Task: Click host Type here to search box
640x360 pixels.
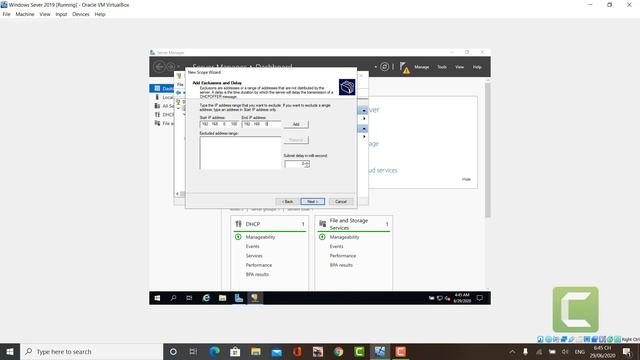Action: 91,352
